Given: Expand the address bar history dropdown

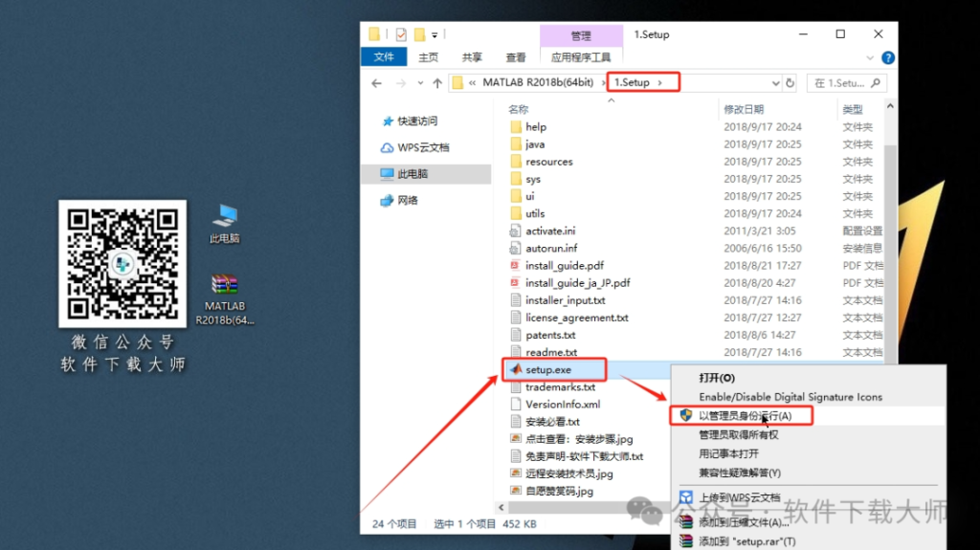Looking at the screenshot, I should [x=775, y=83].
